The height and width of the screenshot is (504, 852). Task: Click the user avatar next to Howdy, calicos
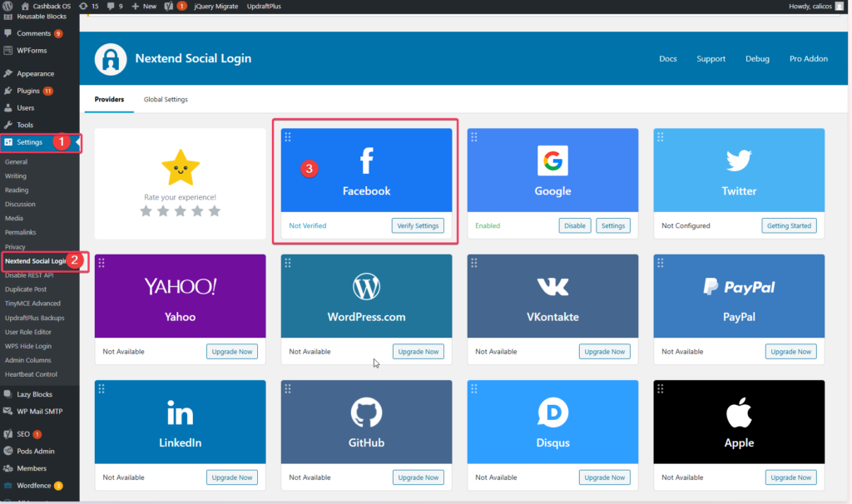coord(840,6)
